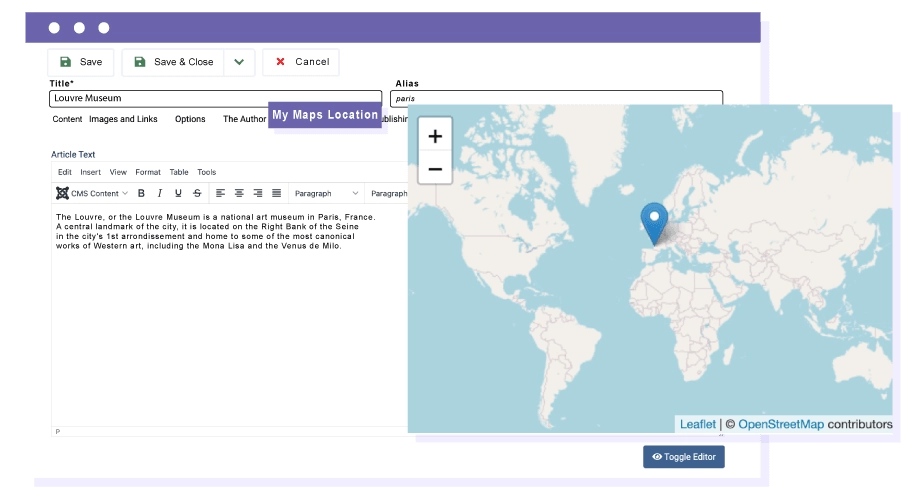Open the editor Tools menu
Image resolution: width=920 pixels, height=500 pixels.
pos(207,172)
